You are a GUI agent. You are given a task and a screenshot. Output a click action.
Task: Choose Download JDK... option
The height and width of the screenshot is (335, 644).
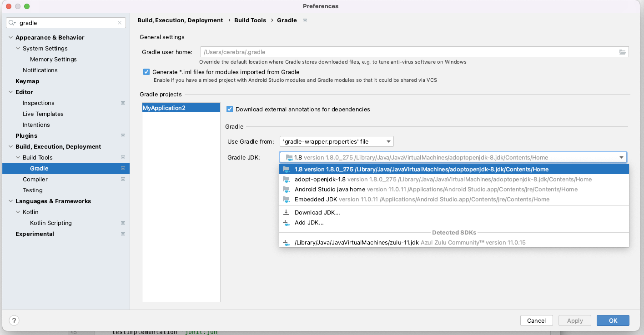[454, 212]
